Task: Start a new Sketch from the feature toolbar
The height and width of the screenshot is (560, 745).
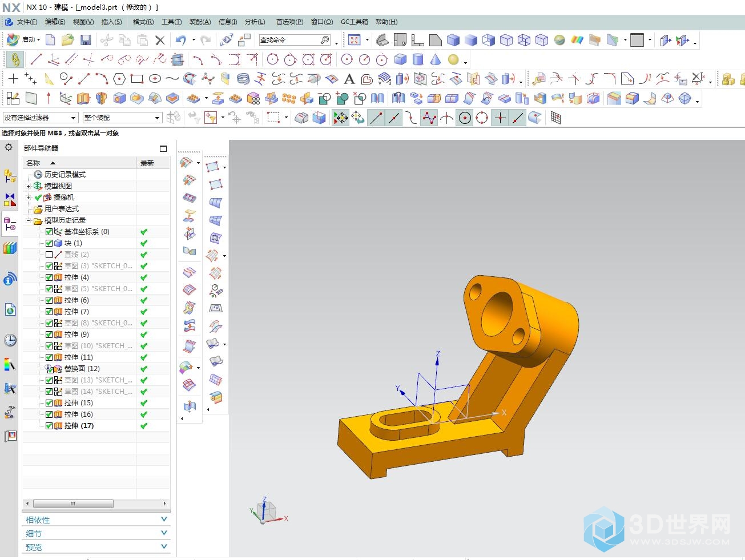Action: [13, 98]
